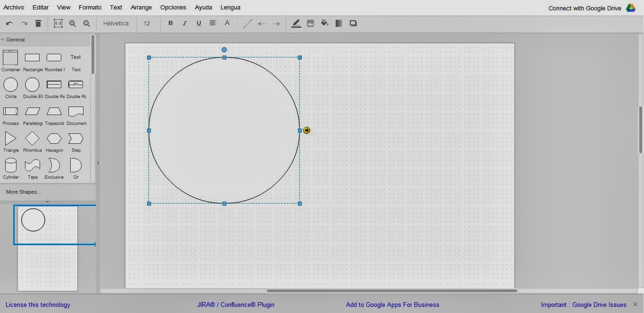The image size is (644, 313).
Task: Click the trash icon to delete selection
Action: point(38,23)
